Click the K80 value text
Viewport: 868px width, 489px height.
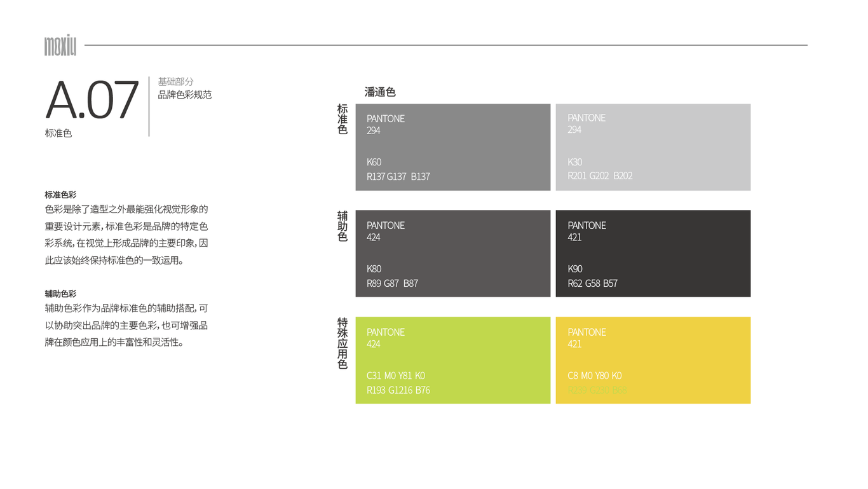(x=374, y=269)
